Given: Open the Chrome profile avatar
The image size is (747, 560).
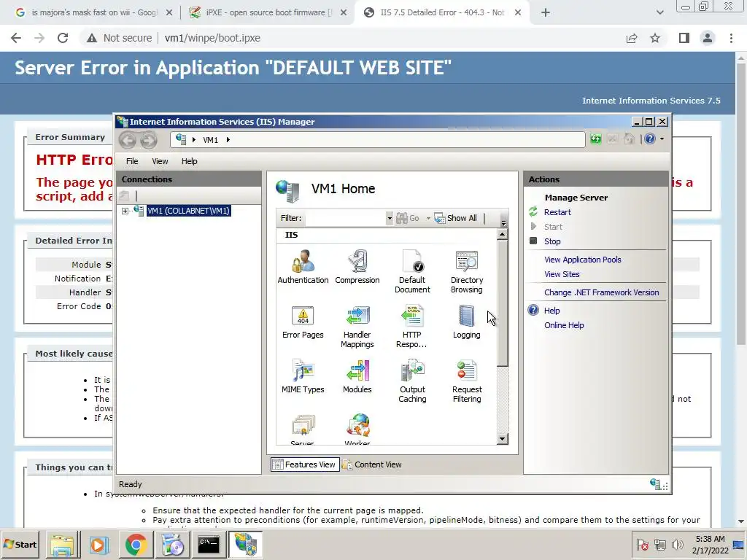Looking at the screenshot, I should (708, 38).
